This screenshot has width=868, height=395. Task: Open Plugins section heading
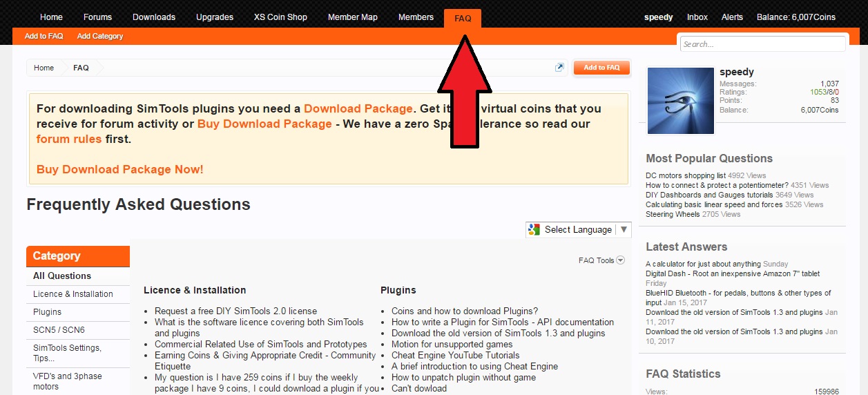tap(398, 290)
